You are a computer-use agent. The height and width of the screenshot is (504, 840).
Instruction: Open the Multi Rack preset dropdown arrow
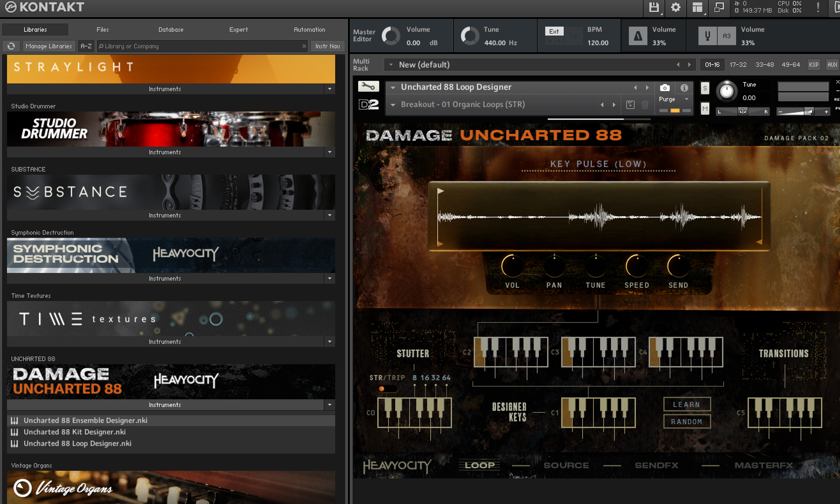(391, 65)
